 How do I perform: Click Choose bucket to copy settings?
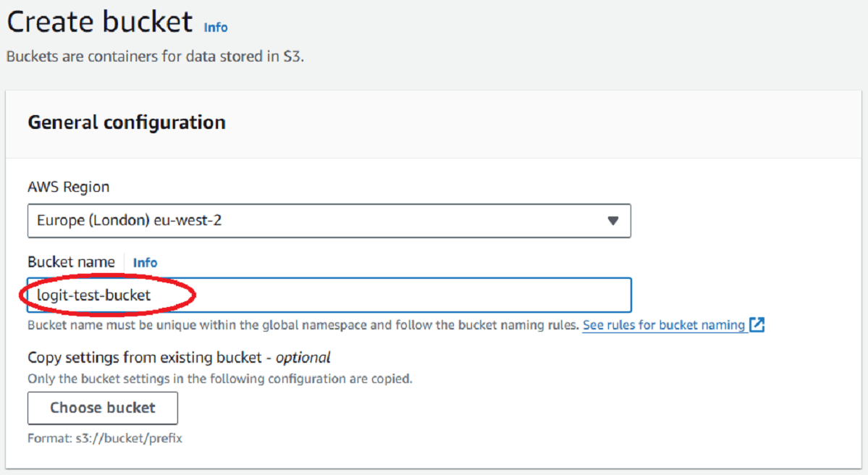point(102,408)
